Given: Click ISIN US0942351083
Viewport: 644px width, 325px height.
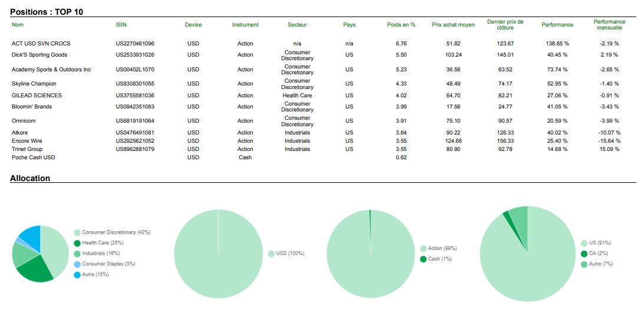Looking at the screenshot, I should click(x=135, y=107).
